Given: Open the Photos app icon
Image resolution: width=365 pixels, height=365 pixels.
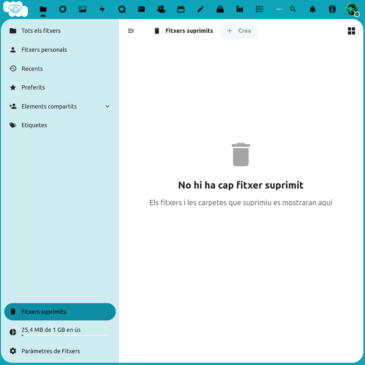Looking at the screenshot, I should click(x=82, y=9).
